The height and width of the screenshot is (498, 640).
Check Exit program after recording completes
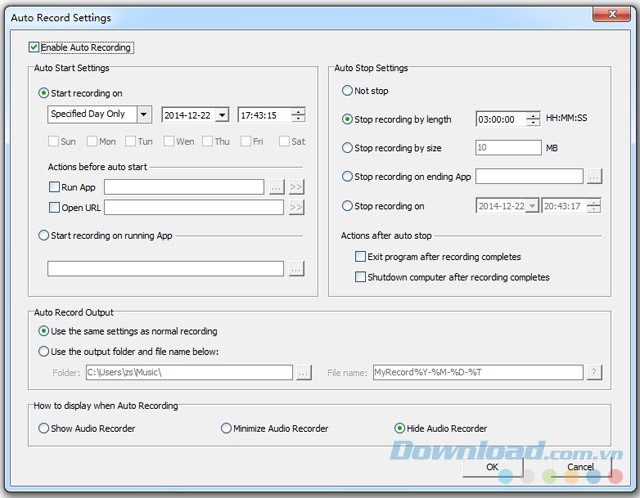pyautogui.click(x=361, y=257)
